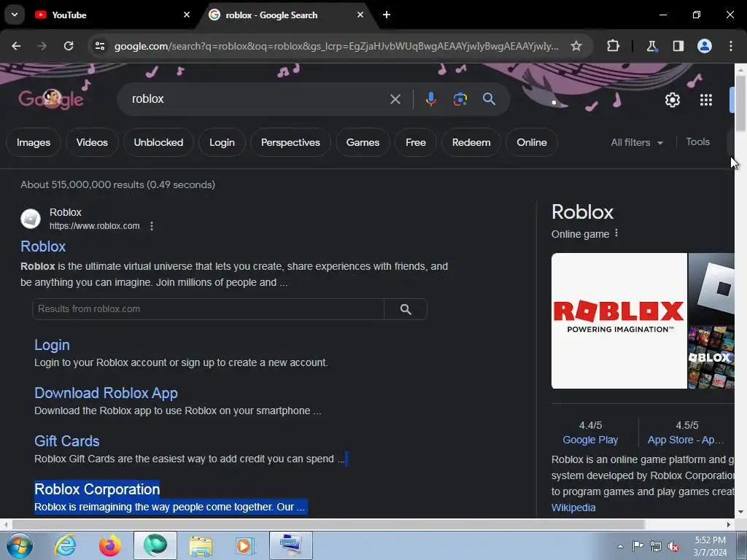Screen dimensions: 747x560
Task: Open the Login sitelink
Action: pos(52,345)
